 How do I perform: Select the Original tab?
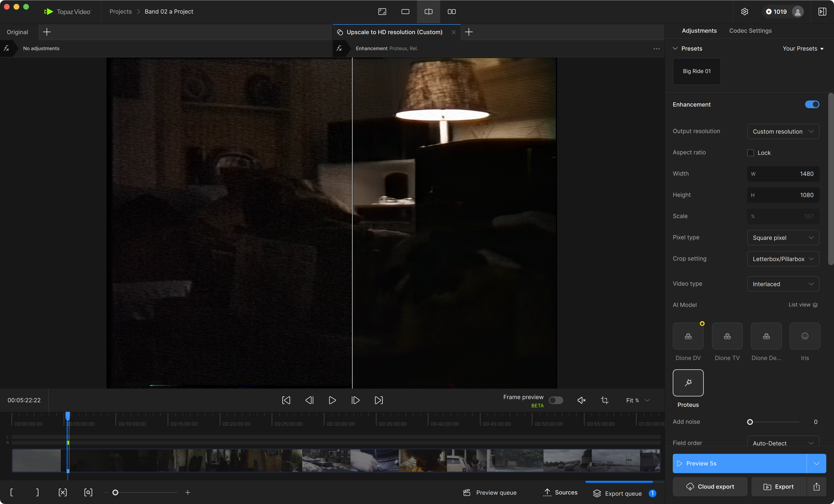tap(17, 32)
